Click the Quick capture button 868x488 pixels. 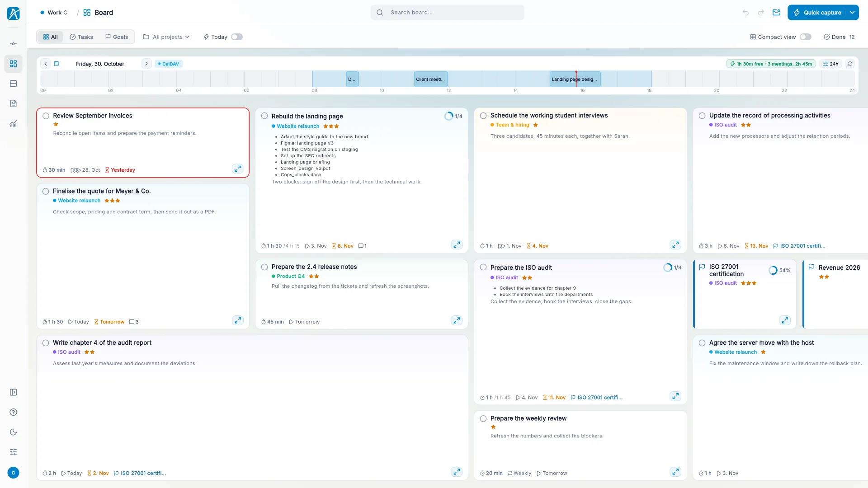pos(817,13)
